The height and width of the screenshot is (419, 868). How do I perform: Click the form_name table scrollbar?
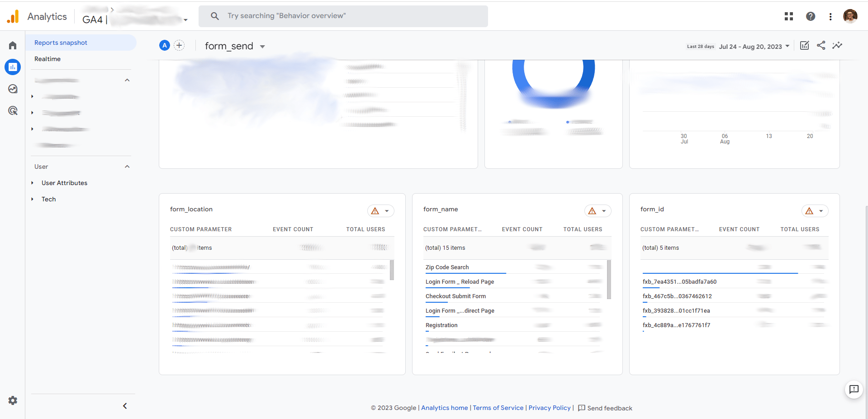tap(609, 279)
